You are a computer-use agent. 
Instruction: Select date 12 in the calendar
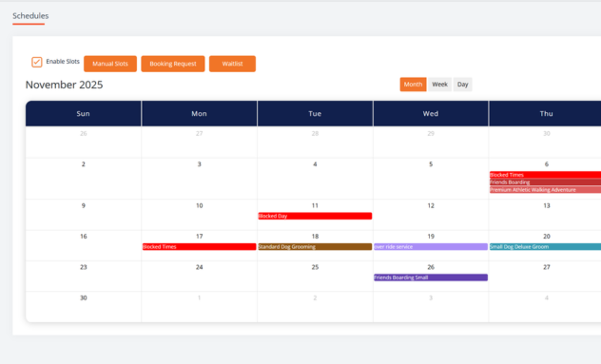(431, 205)
